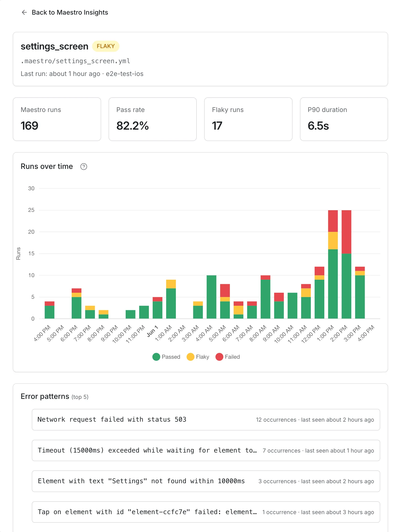Viewport: 399px width, 532px height.
Task: Click the back arrow icon
Action: pos(24,12)
